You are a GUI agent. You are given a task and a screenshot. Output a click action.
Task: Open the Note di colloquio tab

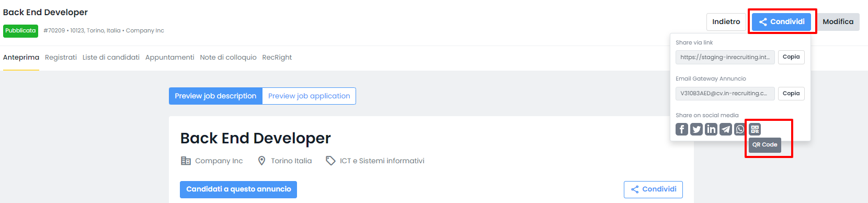[228, 58]
